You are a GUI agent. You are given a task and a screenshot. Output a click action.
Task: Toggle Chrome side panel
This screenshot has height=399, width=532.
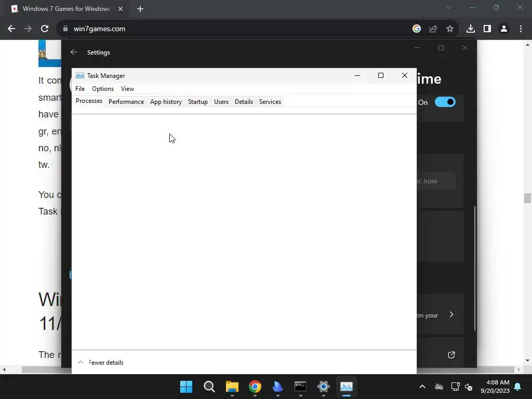coord(487,29)
